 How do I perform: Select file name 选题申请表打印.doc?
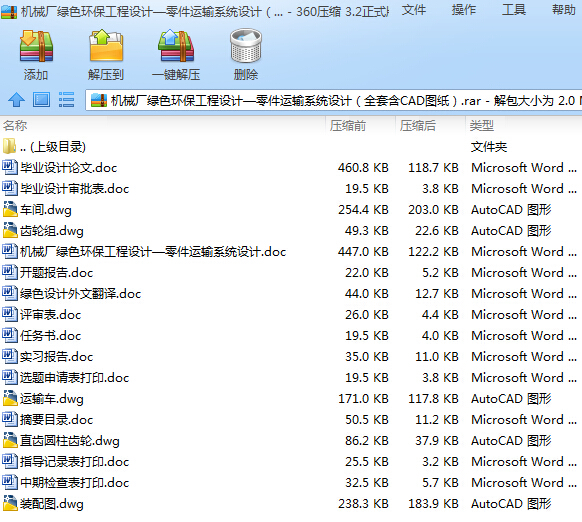75,378
